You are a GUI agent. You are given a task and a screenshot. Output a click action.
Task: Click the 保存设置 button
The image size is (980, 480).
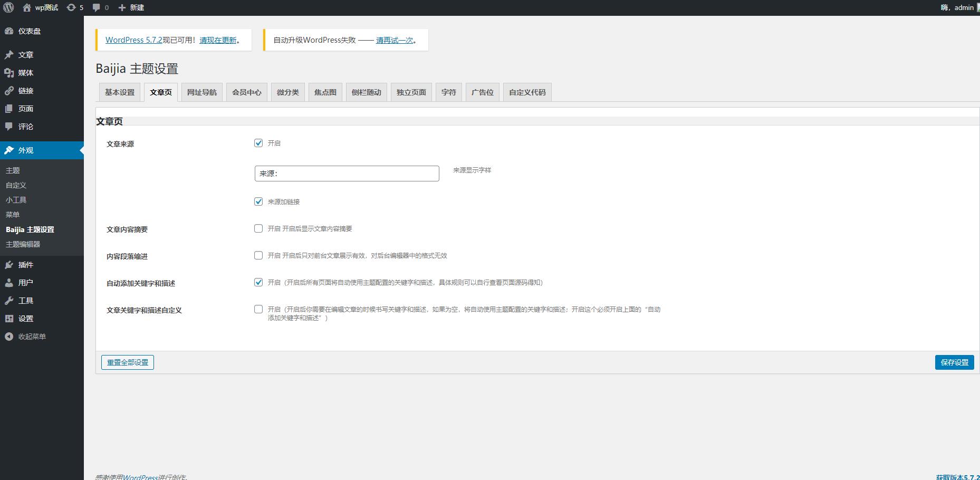tap(955, 362)
